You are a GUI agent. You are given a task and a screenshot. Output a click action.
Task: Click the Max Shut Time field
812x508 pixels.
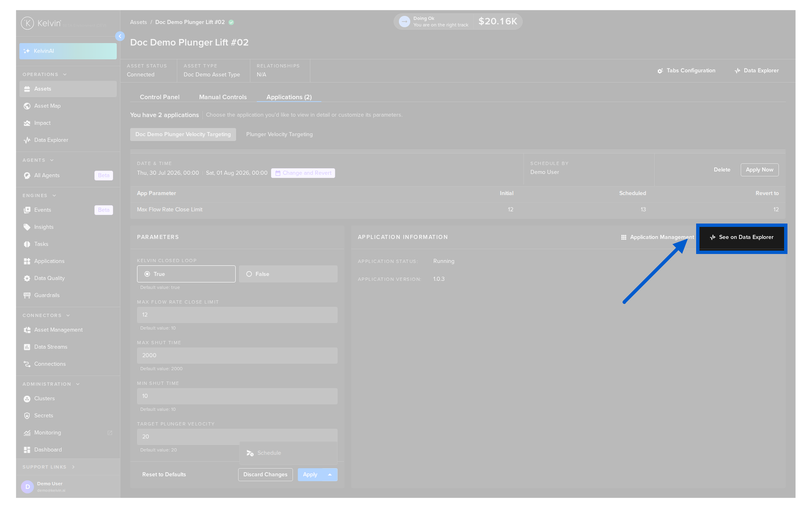[x=237, y=356]
